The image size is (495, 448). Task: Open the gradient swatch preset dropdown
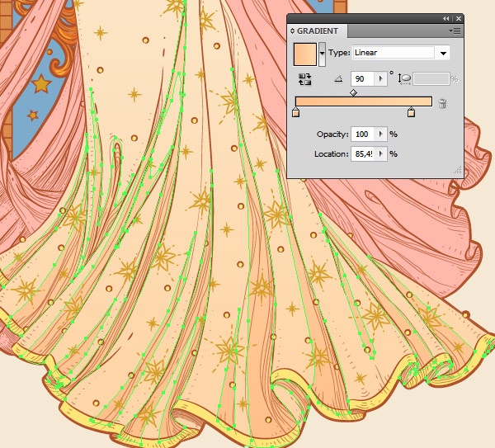point(323,54)
